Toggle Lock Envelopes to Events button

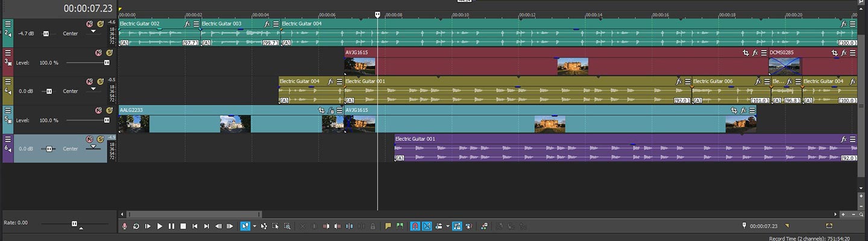tap(457, 226)
